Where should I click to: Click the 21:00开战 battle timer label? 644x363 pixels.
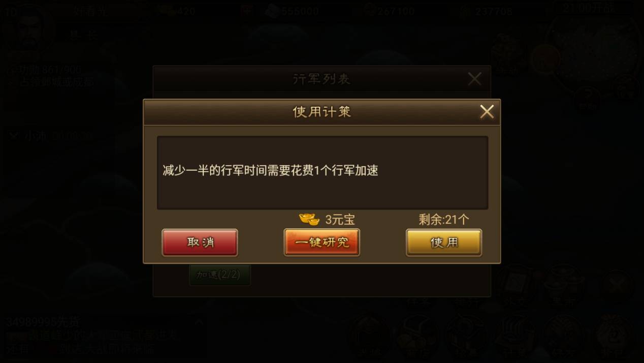(x=589, y=8)
